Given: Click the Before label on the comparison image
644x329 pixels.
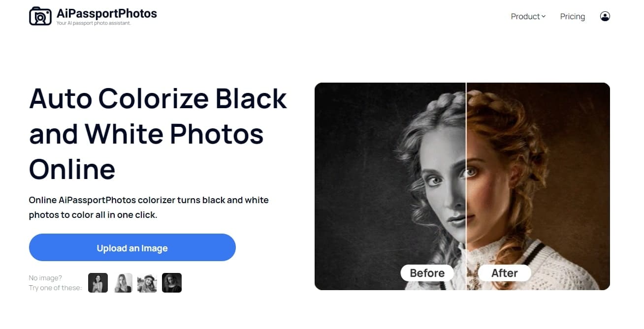Looking at the screenshot, I should click(427, 273).
